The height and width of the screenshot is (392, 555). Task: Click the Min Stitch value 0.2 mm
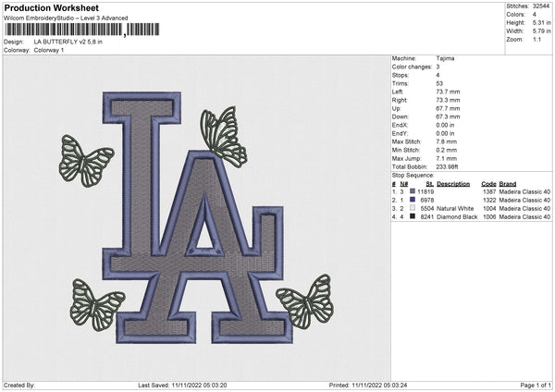click(447, 151)
